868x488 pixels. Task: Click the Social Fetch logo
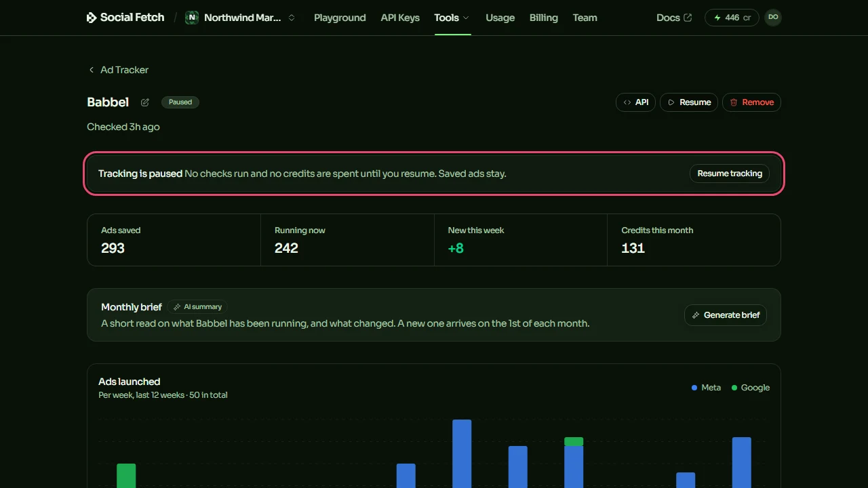125,18
